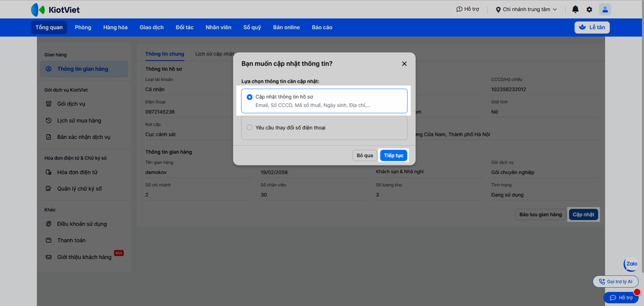Open the Phòng menu
Image resolution: width=644 pixels, height=306 pixels.
83,27
